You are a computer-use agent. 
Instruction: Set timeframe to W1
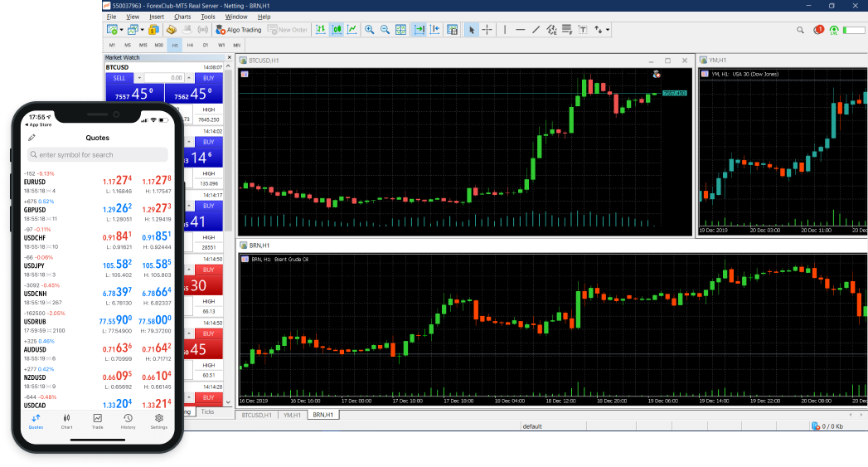(221, 45)
